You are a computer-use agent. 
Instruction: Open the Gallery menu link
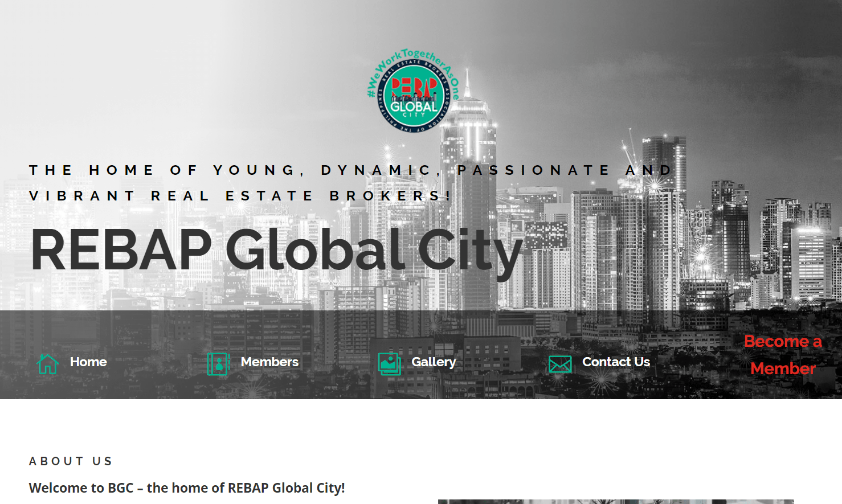[x=434, y=362]
